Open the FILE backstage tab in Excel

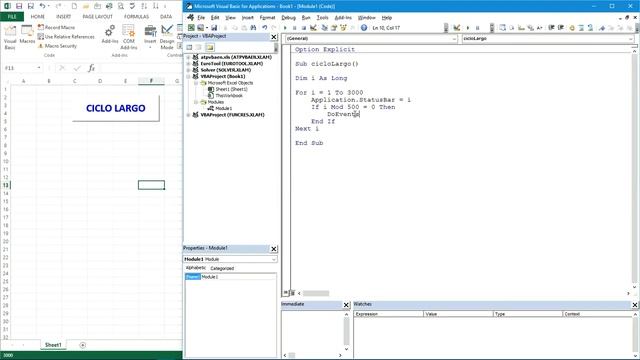point(12,16)
